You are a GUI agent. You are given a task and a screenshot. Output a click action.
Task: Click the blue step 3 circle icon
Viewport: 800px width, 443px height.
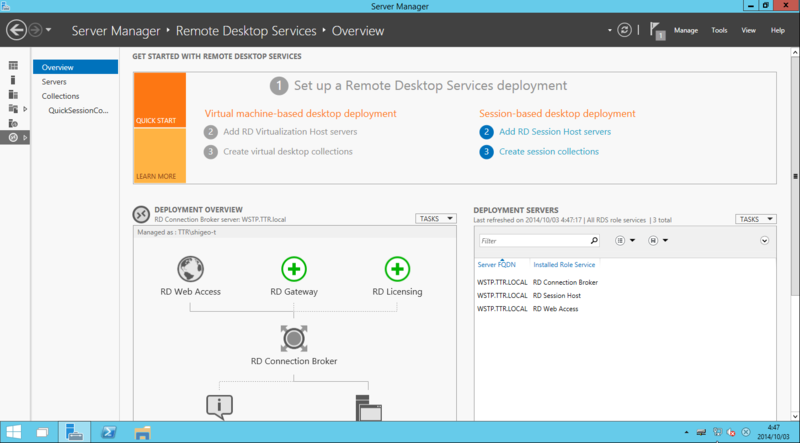pos(486,152)
